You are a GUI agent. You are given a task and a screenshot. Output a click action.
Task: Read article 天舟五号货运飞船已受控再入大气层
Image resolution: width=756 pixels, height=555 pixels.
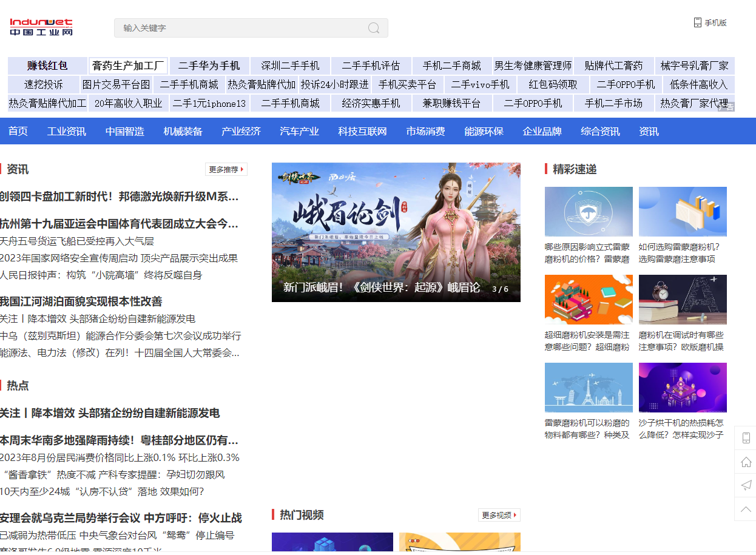(x=77, y=241)
